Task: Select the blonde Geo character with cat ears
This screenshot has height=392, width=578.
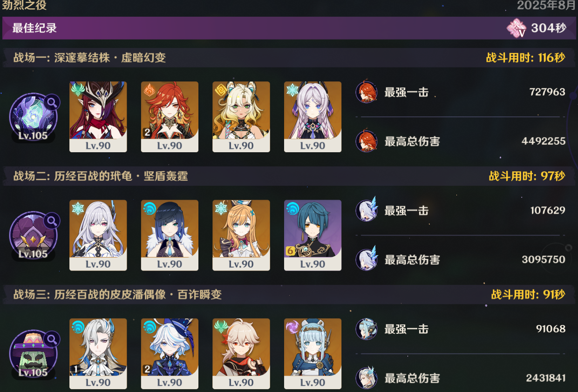Action: (x=241, y=117)
